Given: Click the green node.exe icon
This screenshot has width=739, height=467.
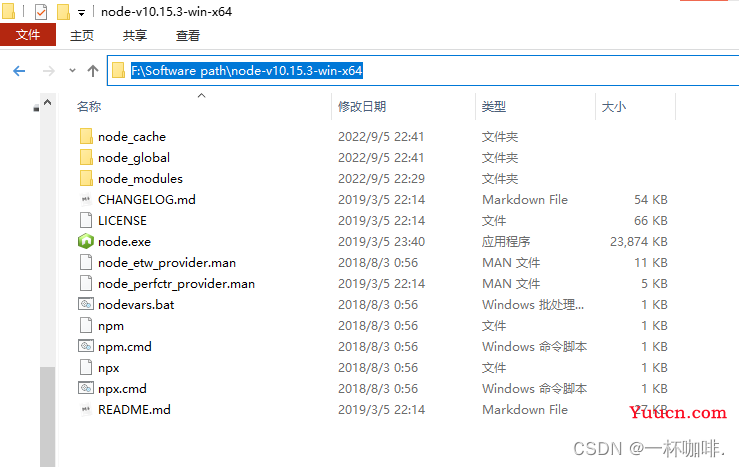Looking at the screenshot, I should coord(86,241).
